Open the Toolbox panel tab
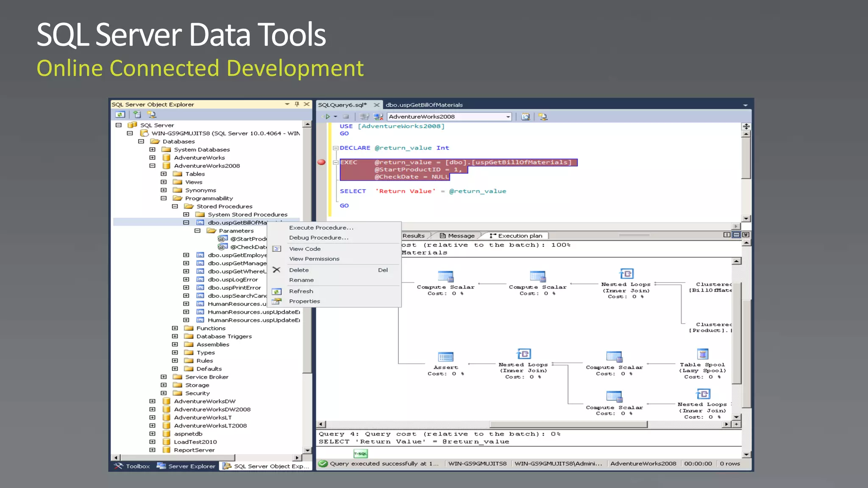 click(x=132, y=466)
